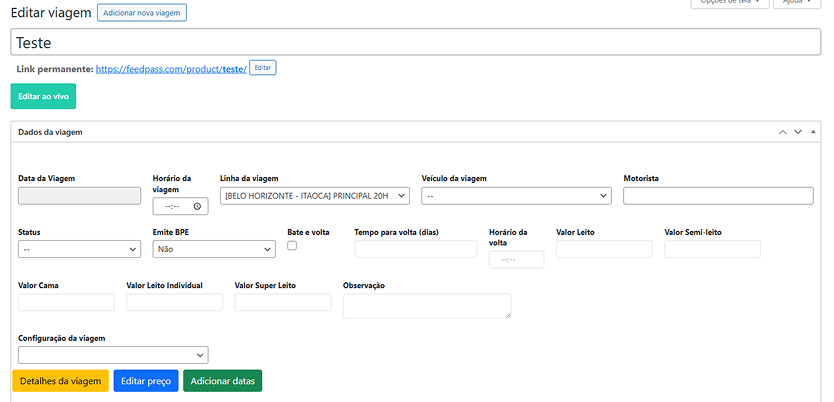Expand the Status dropdown

pyautogui.click(x=79, y=249)
